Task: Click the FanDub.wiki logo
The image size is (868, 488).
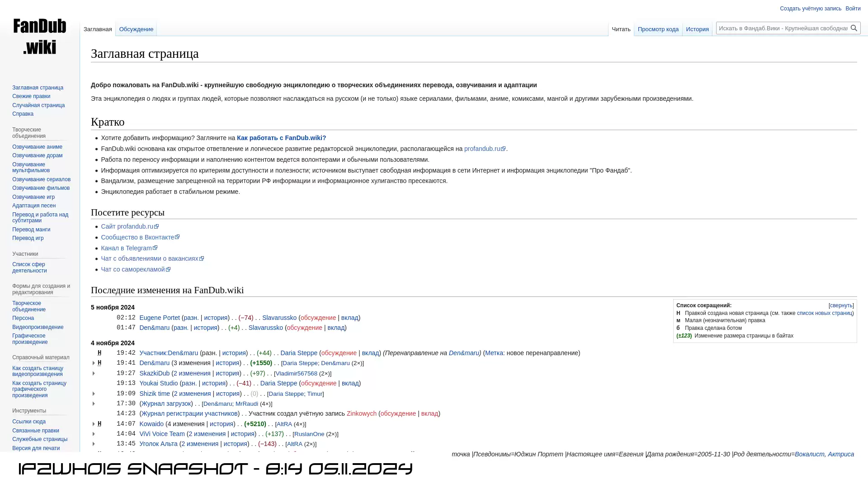Action: coord(40,36)
